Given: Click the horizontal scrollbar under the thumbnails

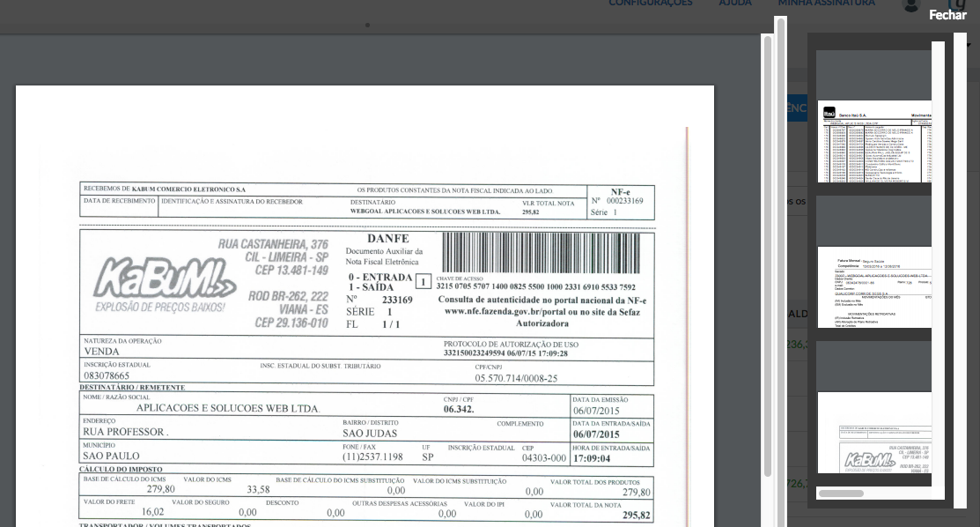Looking at the screenshot, I should (x=841, y=494).
